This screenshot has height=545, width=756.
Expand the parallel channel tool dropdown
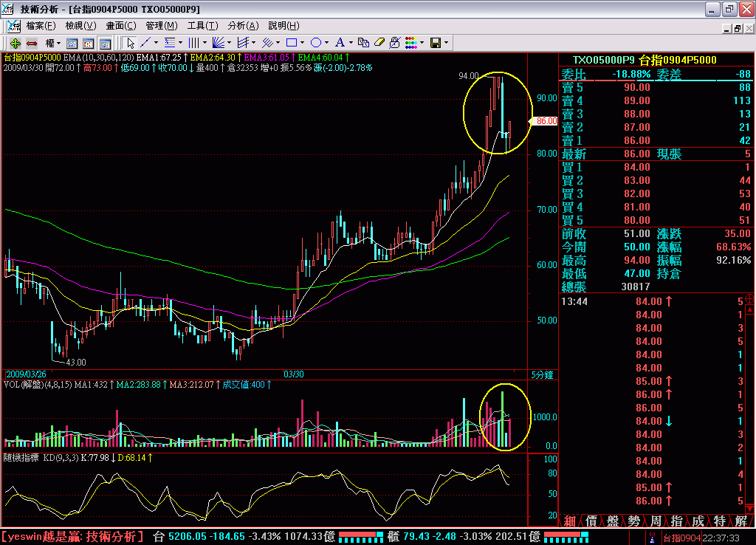(254, 44)
